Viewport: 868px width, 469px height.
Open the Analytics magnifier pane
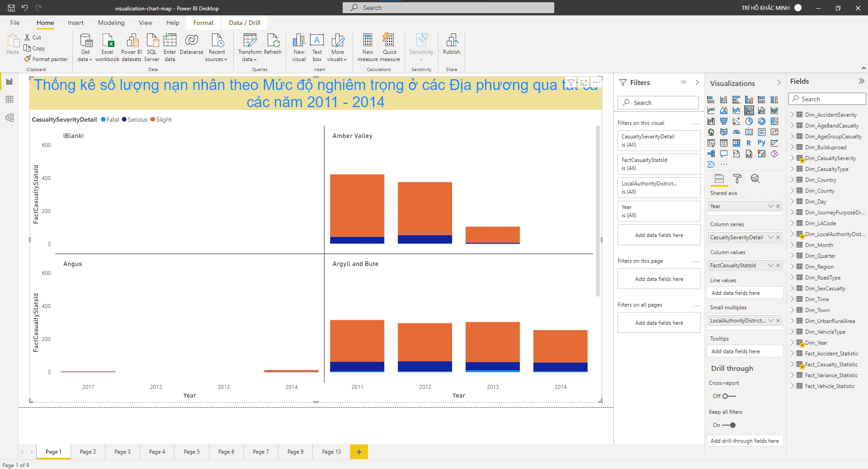(755, 179)
